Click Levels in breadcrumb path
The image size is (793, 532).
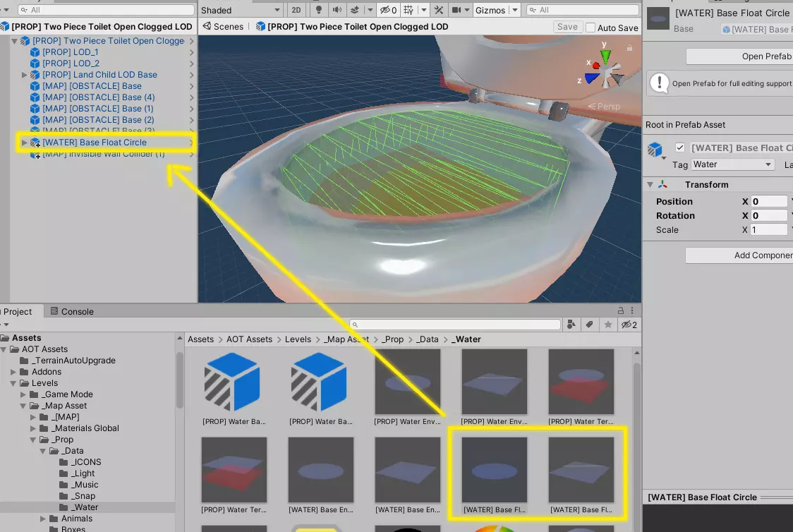tap(298, 339)
